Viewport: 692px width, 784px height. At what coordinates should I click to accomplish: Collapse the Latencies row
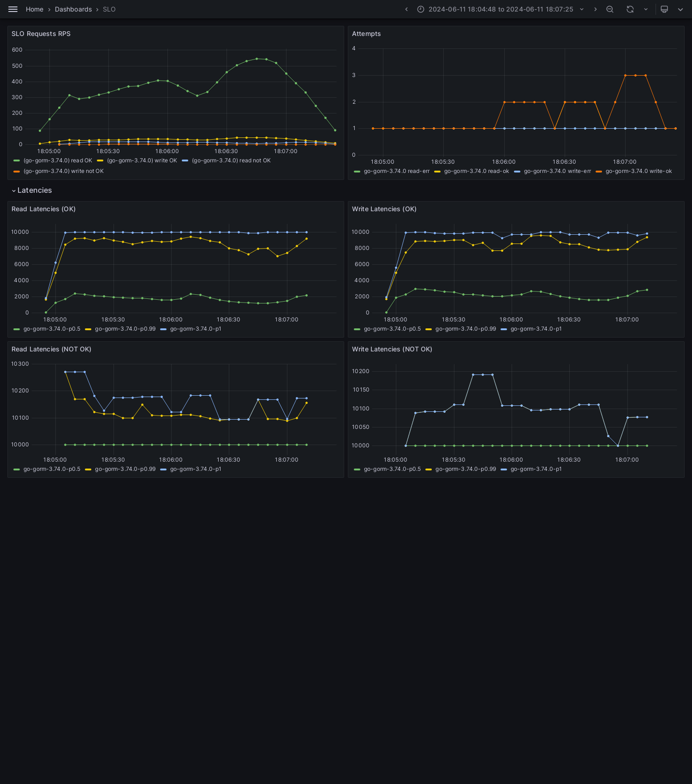tap(32, 190)
